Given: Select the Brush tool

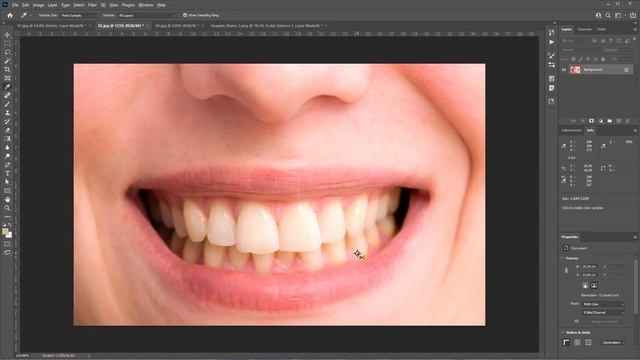Looking at the screenshot, I should pos(7,104).
